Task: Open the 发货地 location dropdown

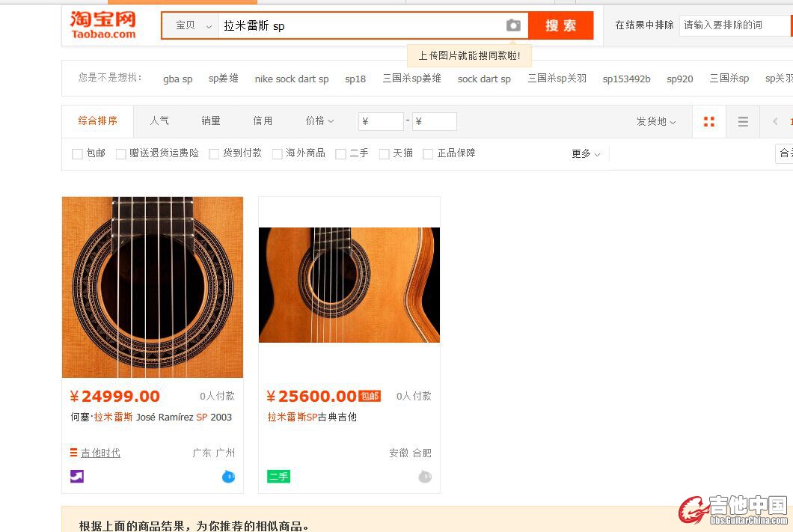Action: [656, 121]
